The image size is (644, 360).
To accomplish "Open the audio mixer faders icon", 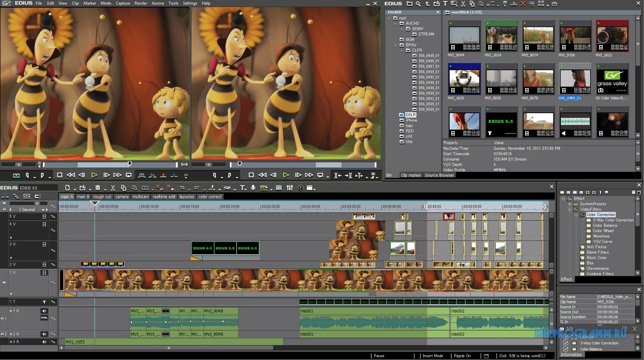I will pyautogui.click(x=290, y=188).
